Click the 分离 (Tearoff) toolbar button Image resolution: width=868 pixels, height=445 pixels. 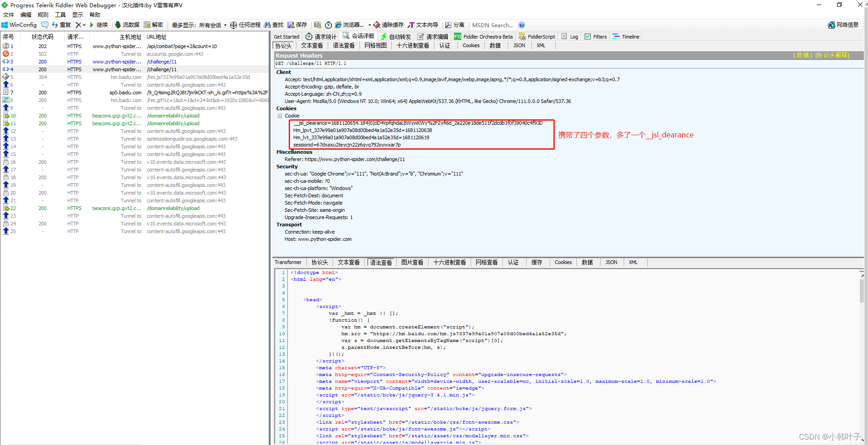pyautogui.click(x=455, y=25)
